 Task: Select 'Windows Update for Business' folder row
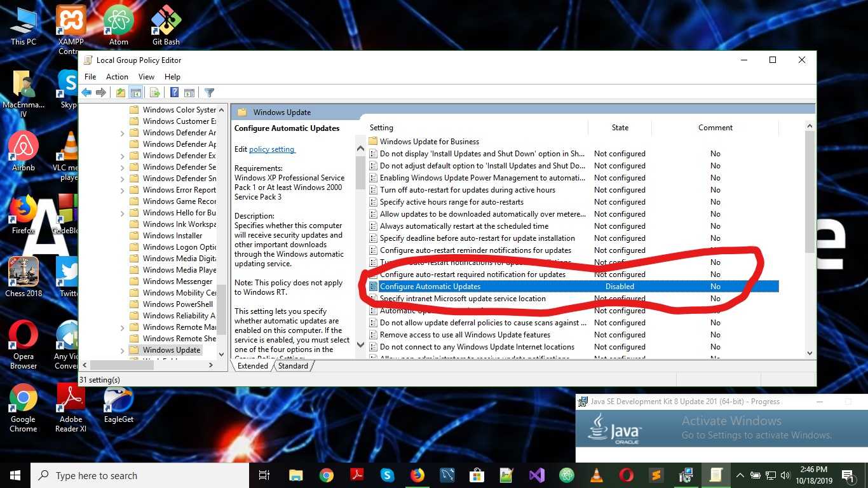pos(430,142)
